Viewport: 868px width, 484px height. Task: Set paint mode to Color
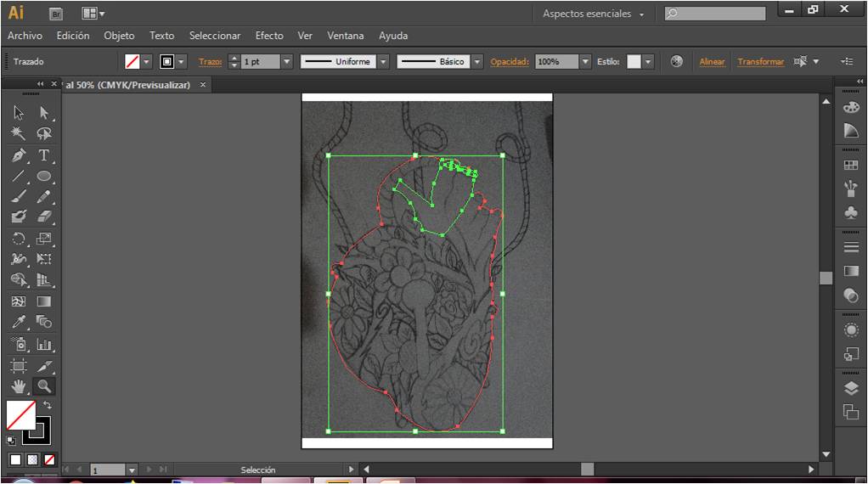click(x=15, y=459)
